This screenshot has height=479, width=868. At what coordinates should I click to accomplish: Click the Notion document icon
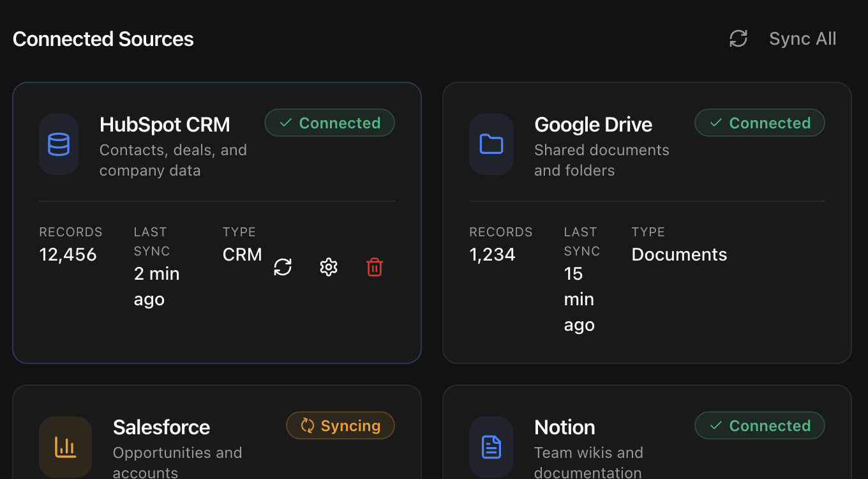[x=491, y=447]
